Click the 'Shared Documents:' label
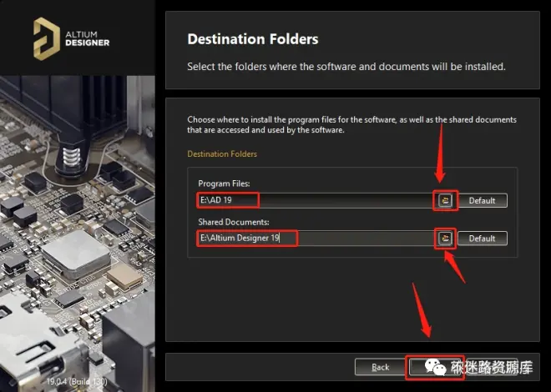Screen dimensions: 551x392 (234, 222)
